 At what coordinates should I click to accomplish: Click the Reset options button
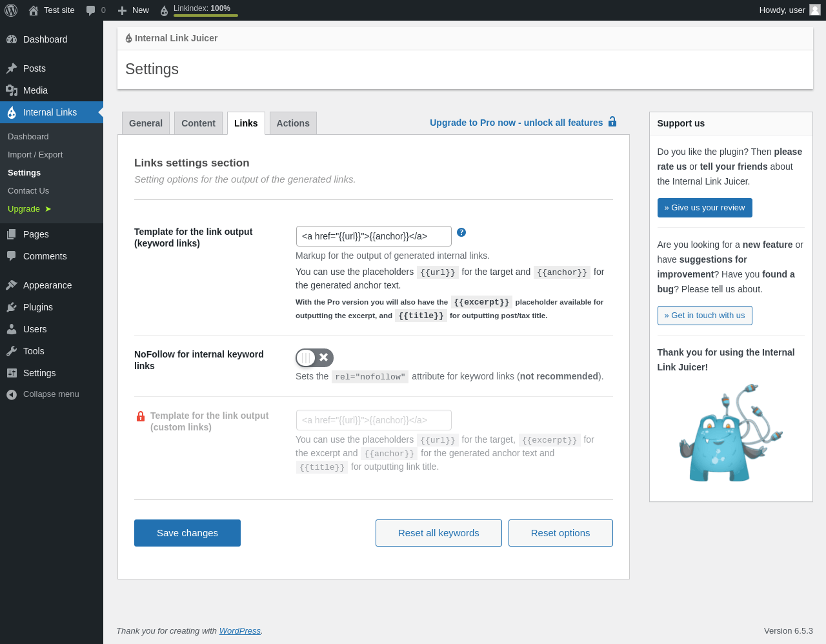(x=561, y=533)
